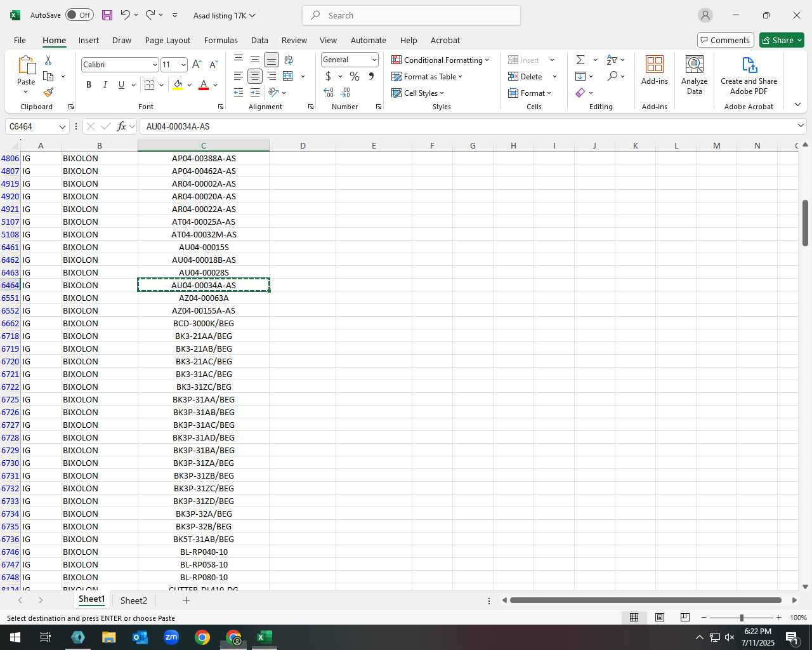Toggle Bold formatting
Viewport: 812px width, 650px height.
point(89,84)
